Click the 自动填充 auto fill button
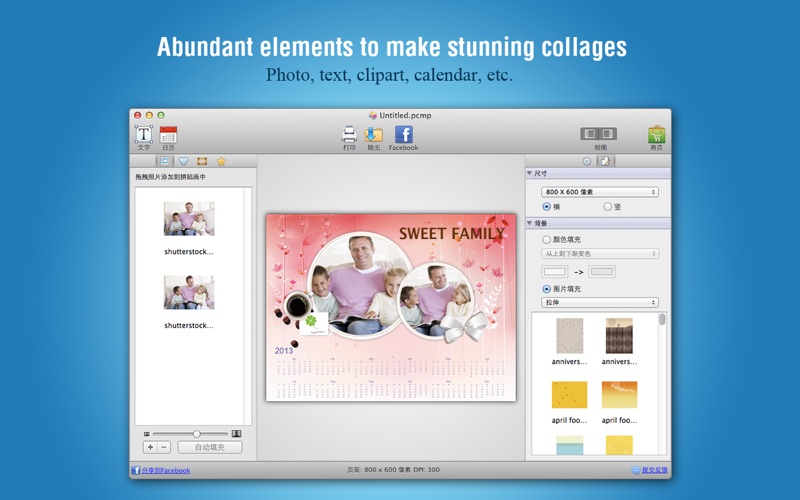This screenshot has height=500, width=800. [x=209, y=447]
